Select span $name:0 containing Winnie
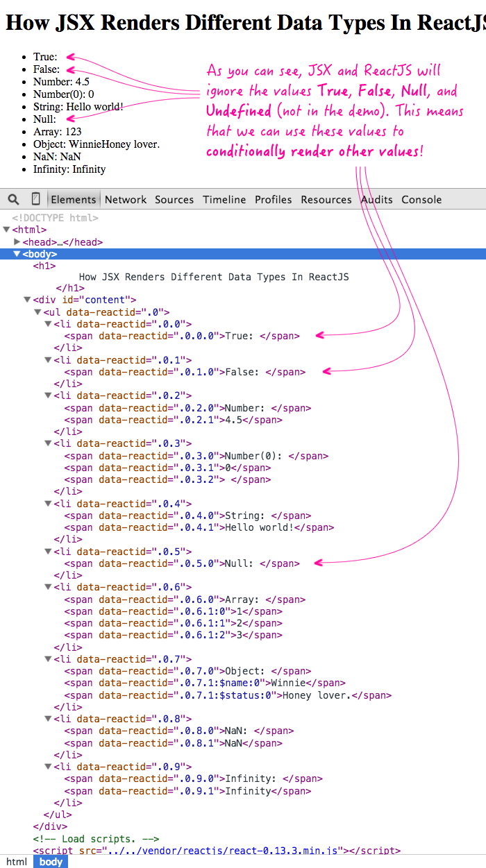Viewport: 486px width, 868px height. 205,683
